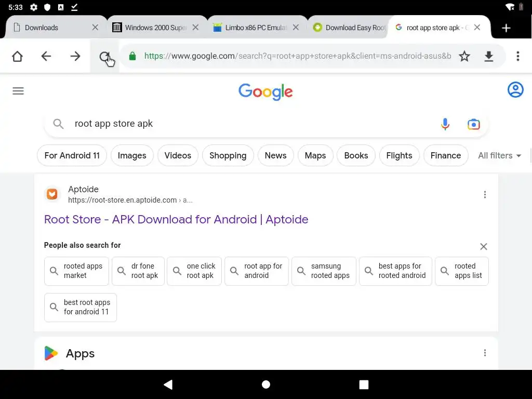Filter results by Finance

(x=445, y=155)
